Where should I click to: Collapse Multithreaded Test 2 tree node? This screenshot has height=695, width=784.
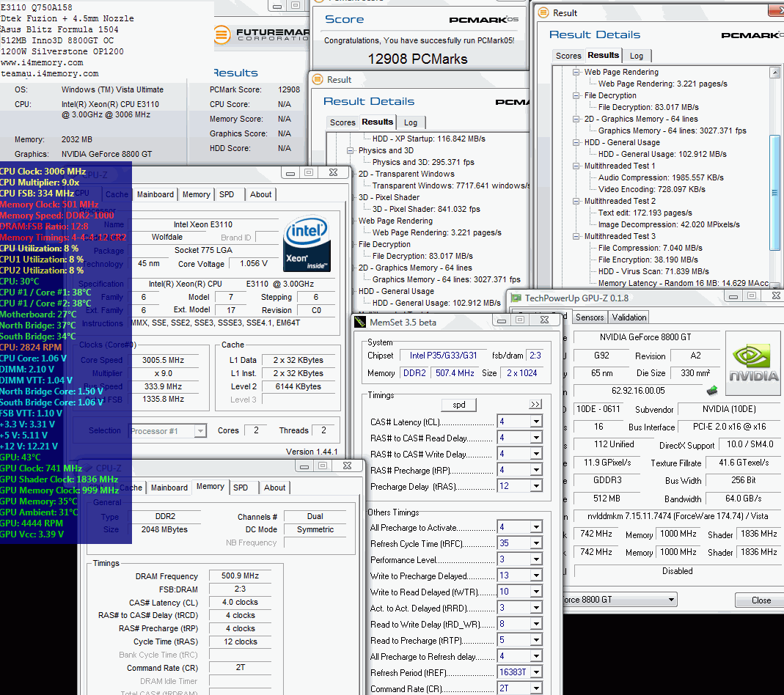(576, 201)
